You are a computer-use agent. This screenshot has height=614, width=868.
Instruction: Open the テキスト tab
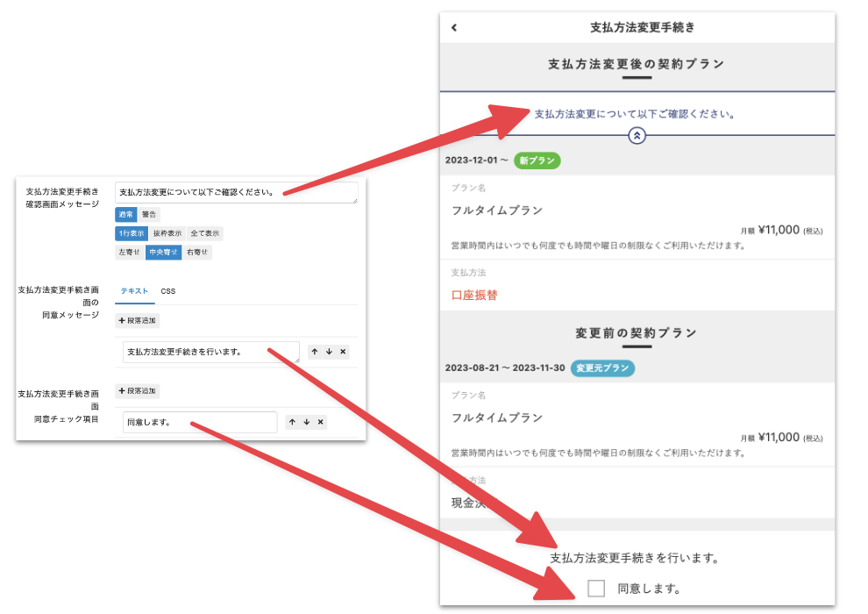coord(134,290)
